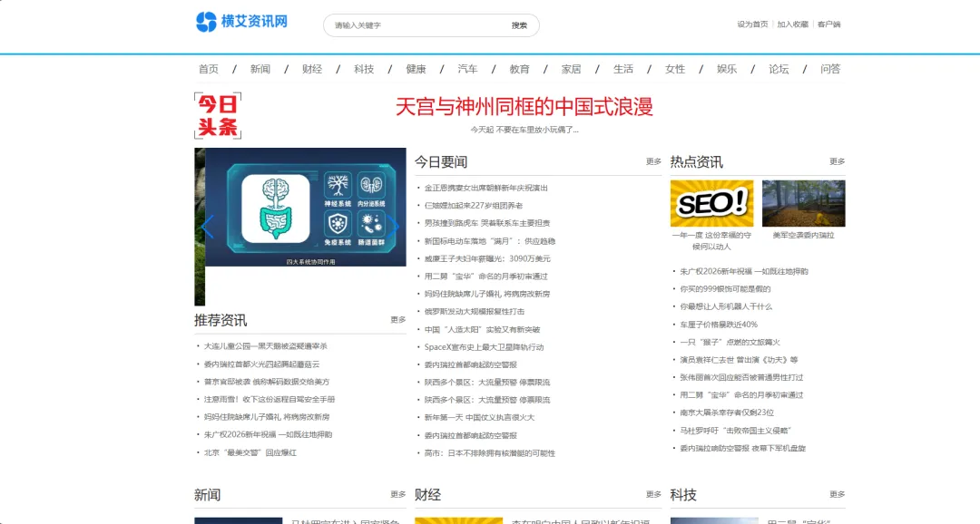Click the 今日头条 badge icon

coord(218,115)
